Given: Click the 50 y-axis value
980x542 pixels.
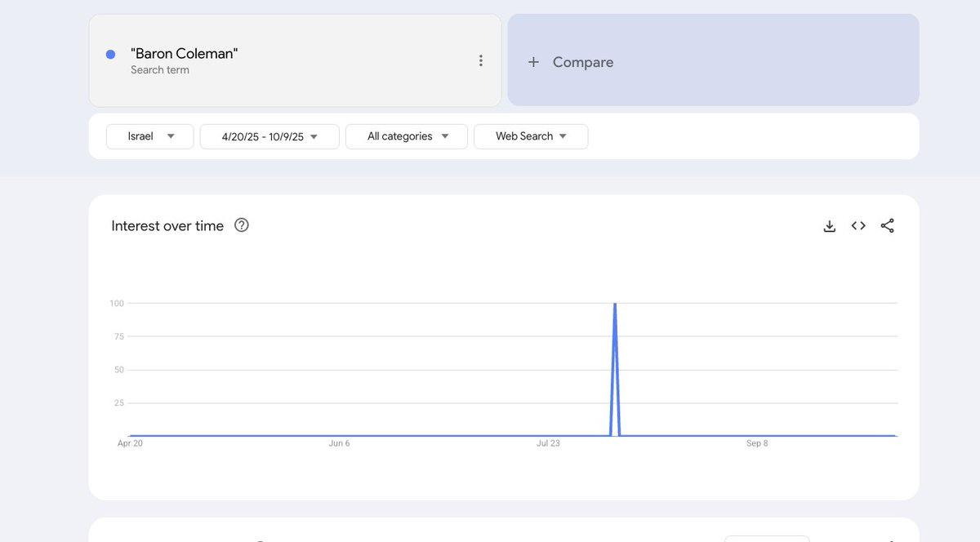Looking at the screenshot, I should point(119,370).
